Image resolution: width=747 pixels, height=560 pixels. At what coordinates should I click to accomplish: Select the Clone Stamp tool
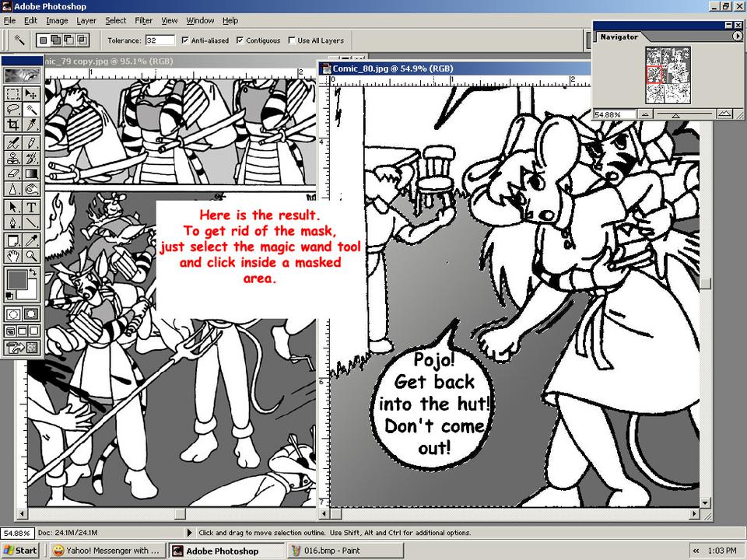click(x=13, y=158)
